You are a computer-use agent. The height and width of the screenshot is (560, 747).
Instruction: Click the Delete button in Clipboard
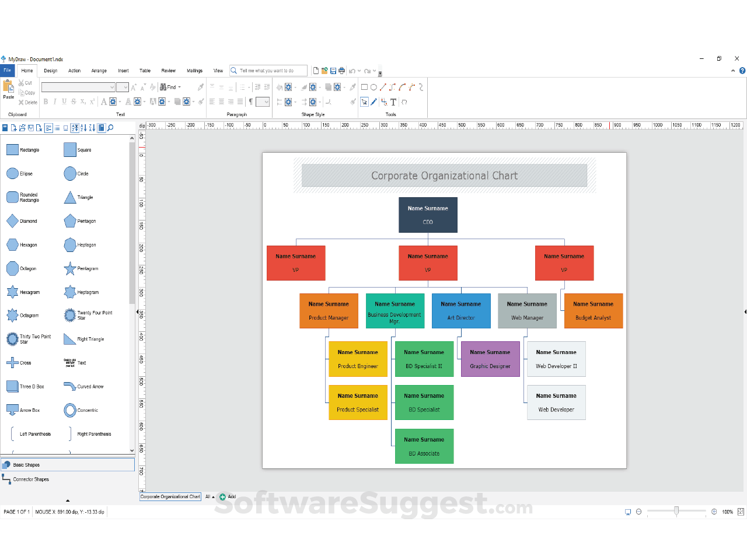click(x=27, y=102)
